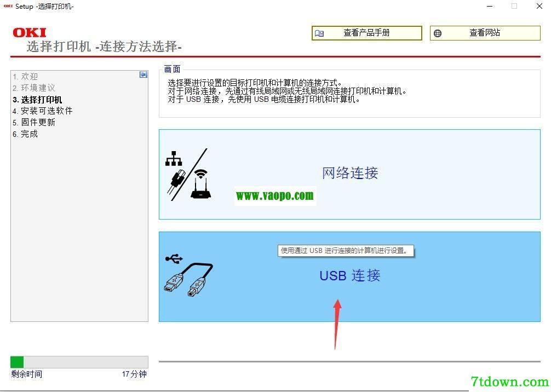Click the USB cable icon

[x=188, y=275]
